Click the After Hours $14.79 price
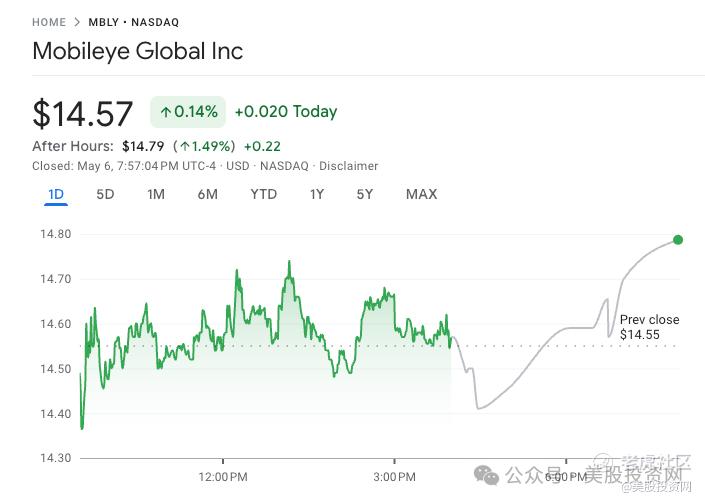The width and height of the screenshot is (705, 503). tap(143, 146)
